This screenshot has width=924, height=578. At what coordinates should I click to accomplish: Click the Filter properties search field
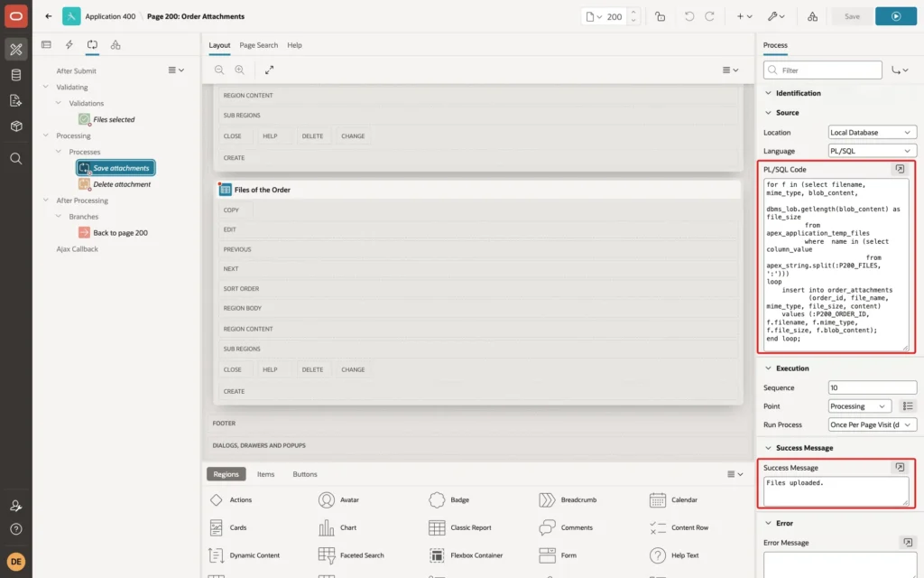click(823, 70)
